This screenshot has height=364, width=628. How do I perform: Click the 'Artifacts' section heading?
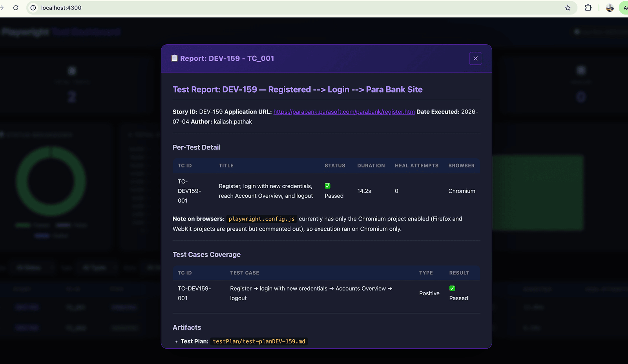click(x=187, y=328)
